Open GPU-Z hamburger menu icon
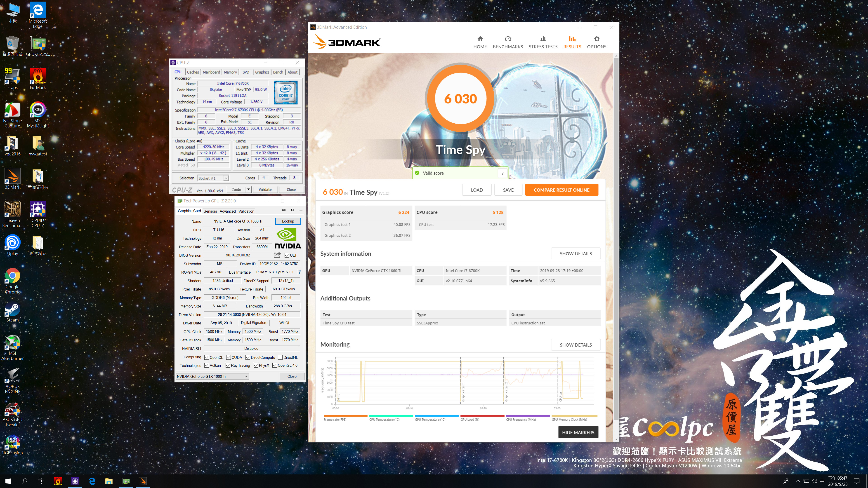This screenshot has height=488, width=868. pyautogui.click(x=301, y=210)
